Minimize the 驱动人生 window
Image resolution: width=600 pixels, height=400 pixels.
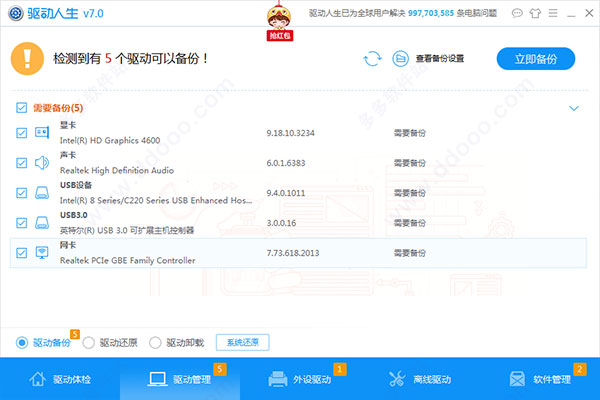571,14
